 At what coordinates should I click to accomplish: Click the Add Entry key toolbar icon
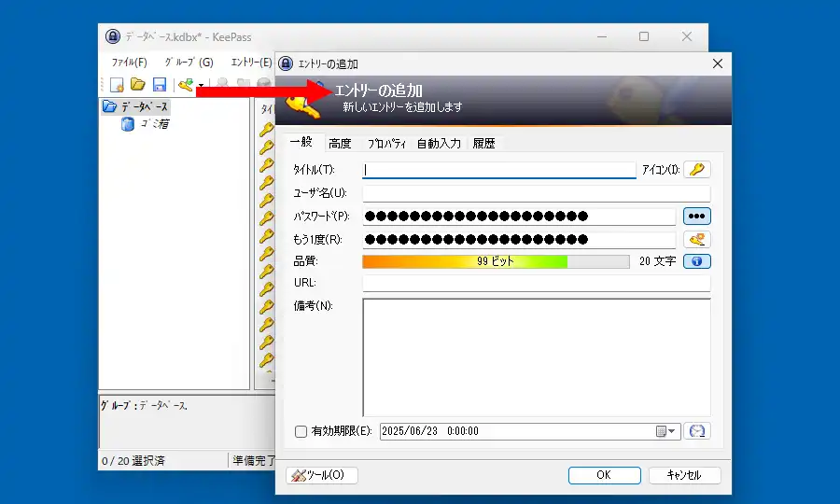pyautogui.click(x=186, y=85)
